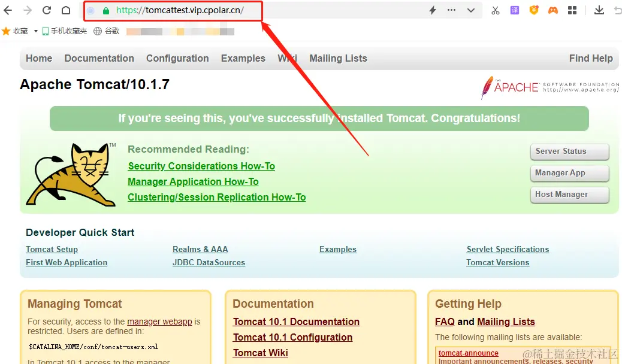Open Manager Application How-To link
The height and width of the screenshot is (364, 622).
(x=193, y=181)
